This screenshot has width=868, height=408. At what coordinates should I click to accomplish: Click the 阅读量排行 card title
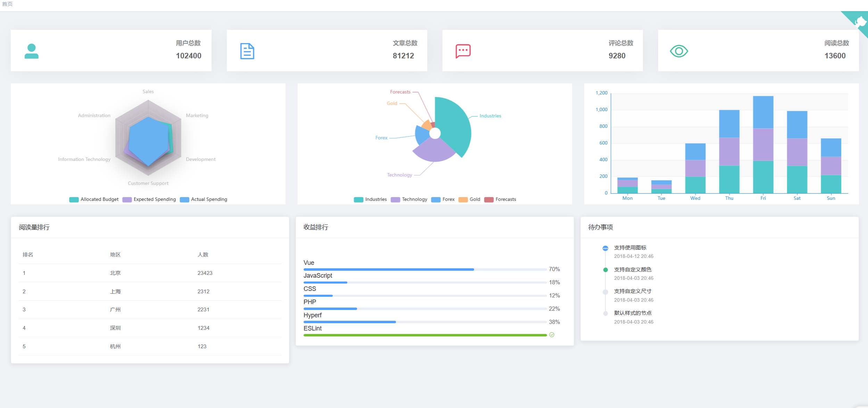(x=34, y=227)
